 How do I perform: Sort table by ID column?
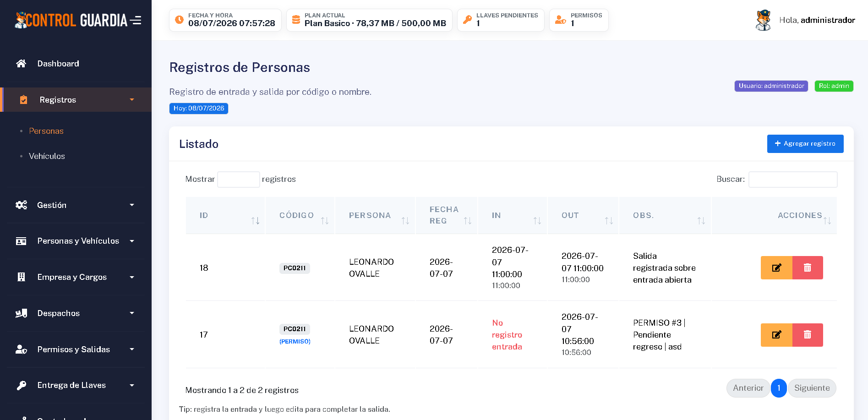pyautogui.click(x=225, y=215)
